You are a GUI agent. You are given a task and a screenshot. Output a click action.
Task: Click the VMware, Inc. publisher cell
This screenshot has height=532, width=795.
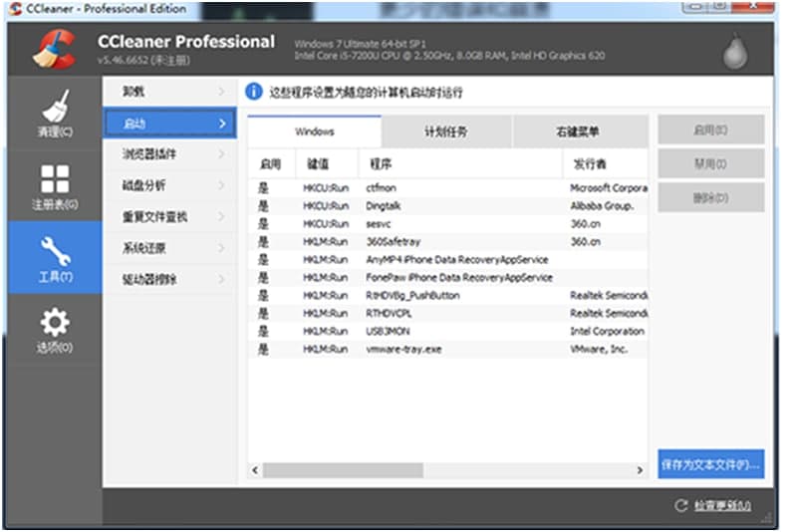[599, 349]
